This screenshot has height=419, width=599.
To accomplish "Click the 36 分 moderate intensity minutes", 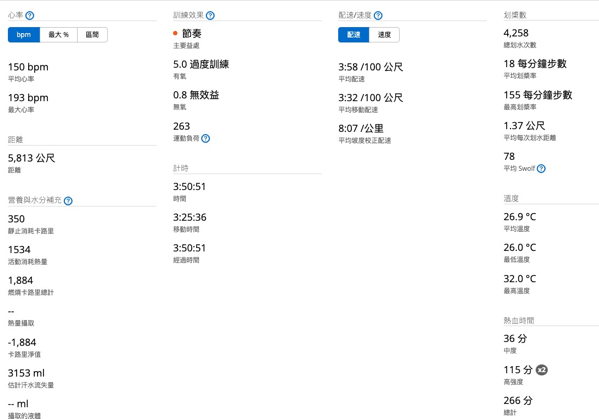I will (x=515, y=338).
